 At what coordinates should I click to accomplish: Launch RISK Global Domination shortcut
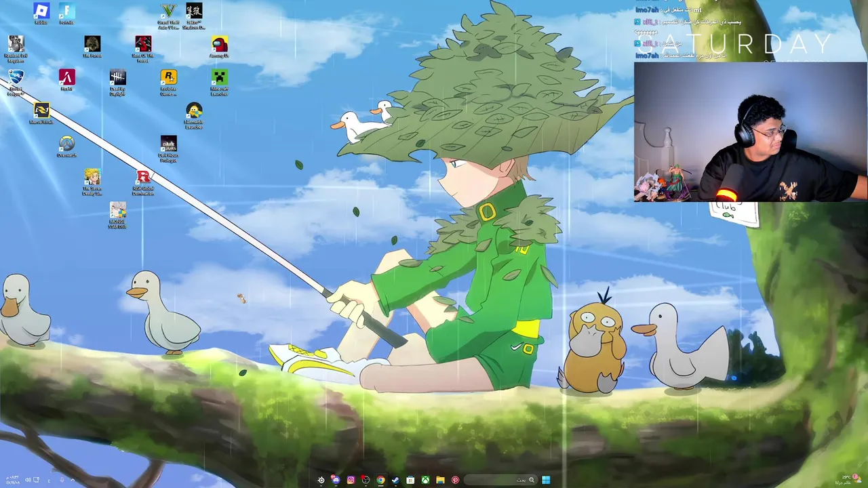click(143, 182)
